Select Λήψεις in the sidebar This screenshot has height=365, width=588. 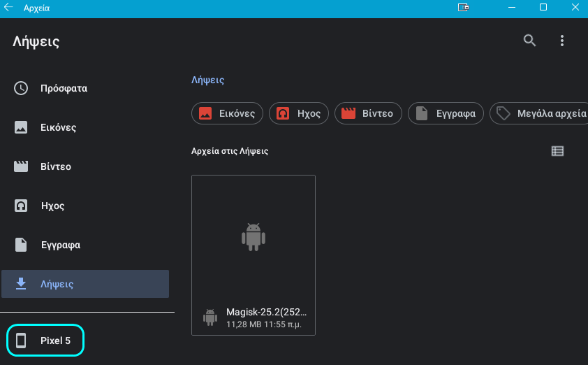(x=85, y=284)
